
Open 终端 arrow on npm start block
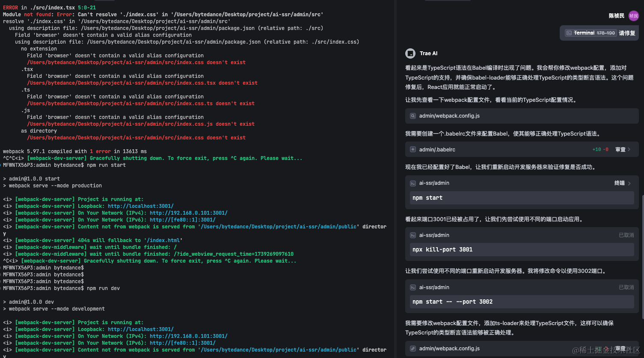(x=629, y=183)
